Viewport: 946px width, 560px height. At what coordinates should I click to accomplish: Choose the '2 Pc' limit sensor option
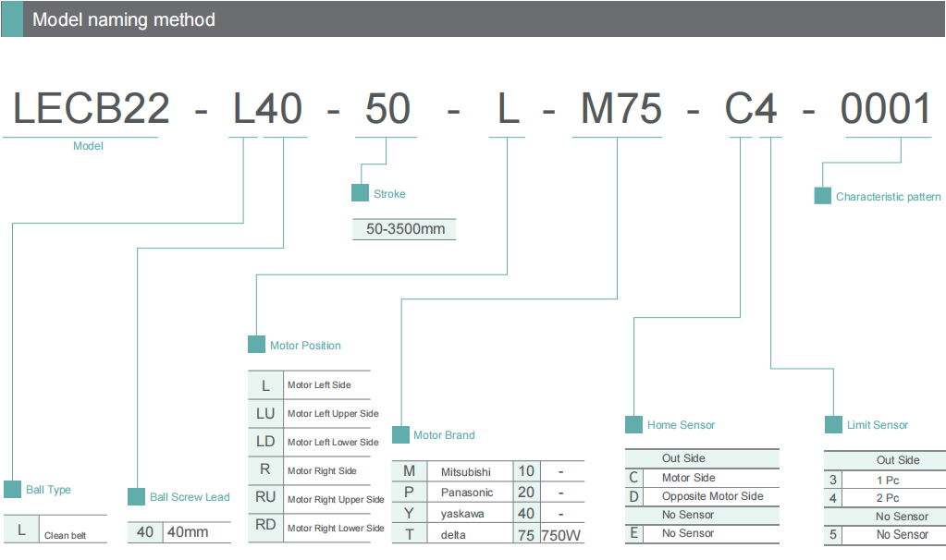click(x=887, y=498)
